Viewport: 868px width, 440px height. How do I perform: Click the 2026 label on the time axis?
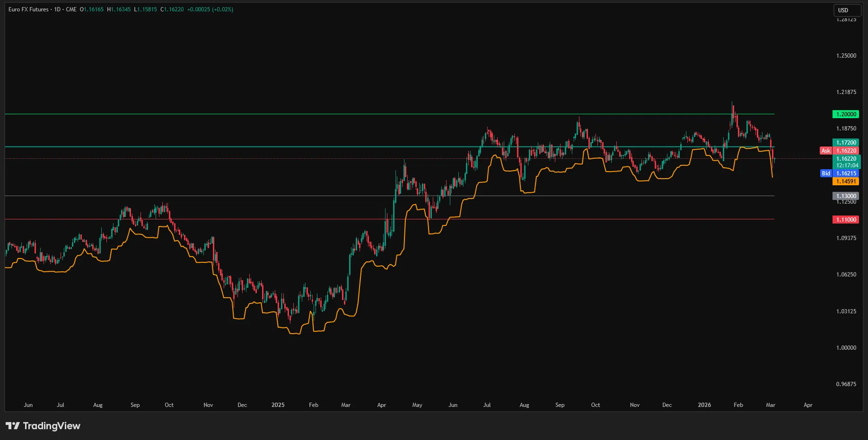(x=704, y=405)
